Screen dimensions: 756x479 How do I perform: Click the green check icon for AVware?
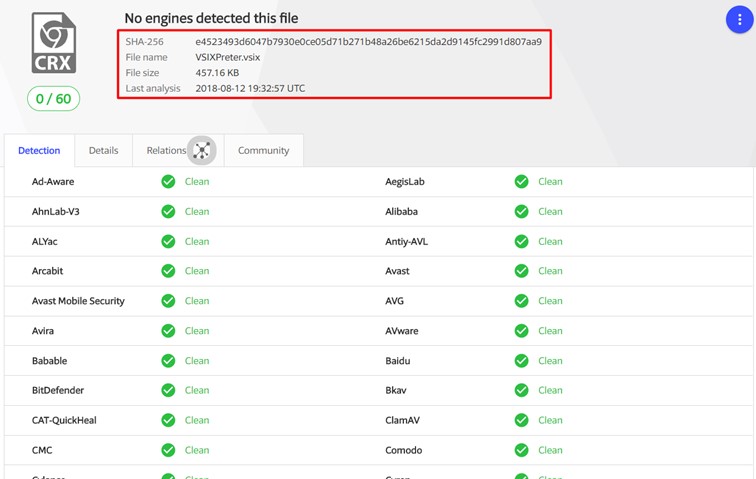point(521,331)
